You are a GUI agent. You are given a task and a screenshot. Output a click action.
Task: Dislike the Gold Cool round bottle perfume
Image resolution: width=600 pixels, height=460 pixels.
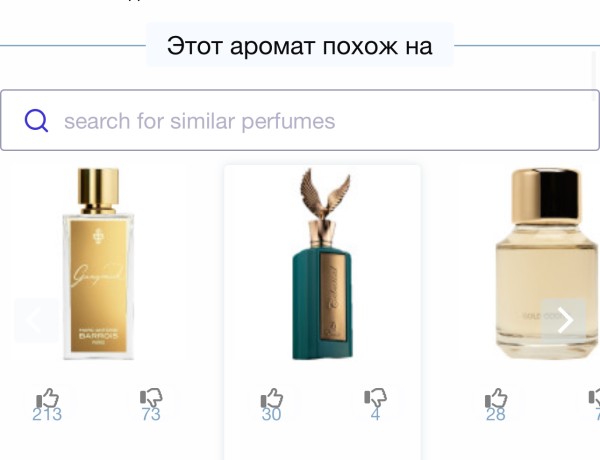click(x=594, y=398)
